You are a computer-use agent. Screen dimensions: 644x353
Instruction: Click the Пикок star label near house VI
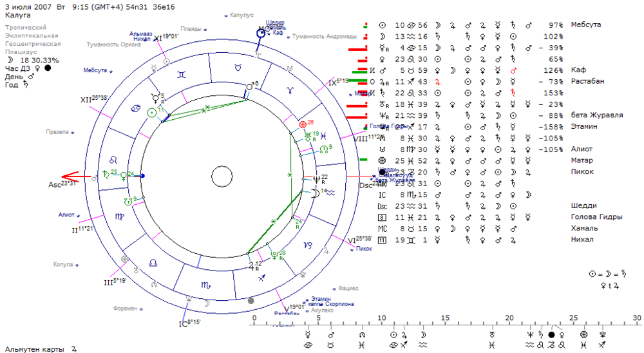pos(364,249)
